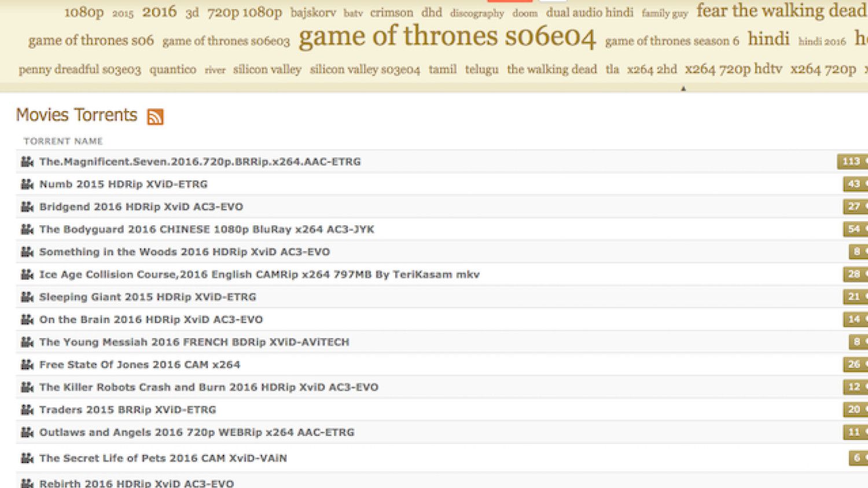Image resolution: width=868 pixels, height=488 pixels.
Task: Click the 54 comments badge for The Bodyguard
Action: point(855,229)
